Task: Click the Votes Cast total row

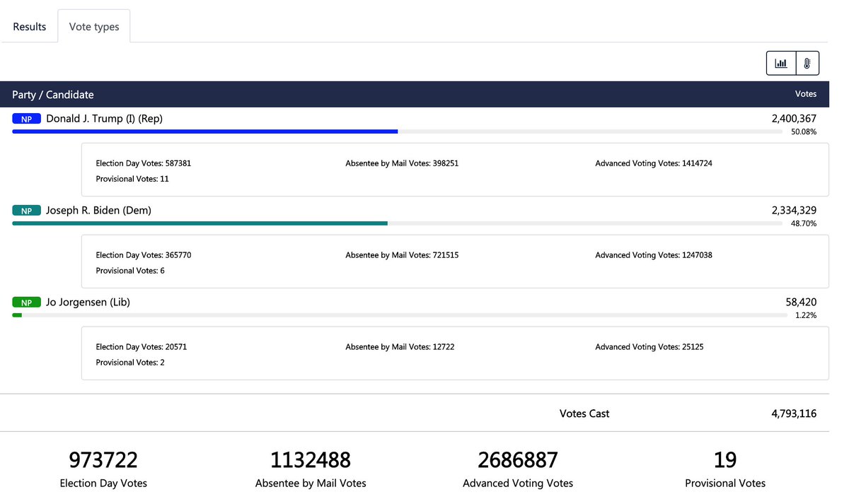Action: (x=584, y=414)
